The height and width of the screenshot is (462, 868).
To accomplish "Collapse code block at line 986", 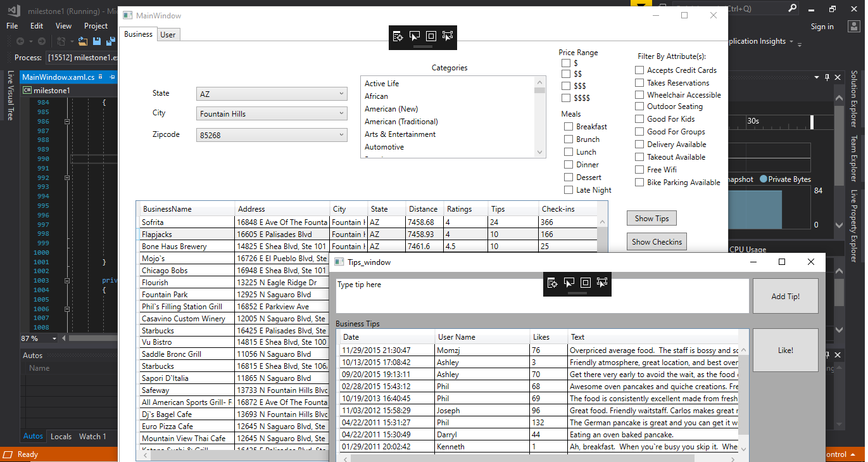I will click(66, 121).
